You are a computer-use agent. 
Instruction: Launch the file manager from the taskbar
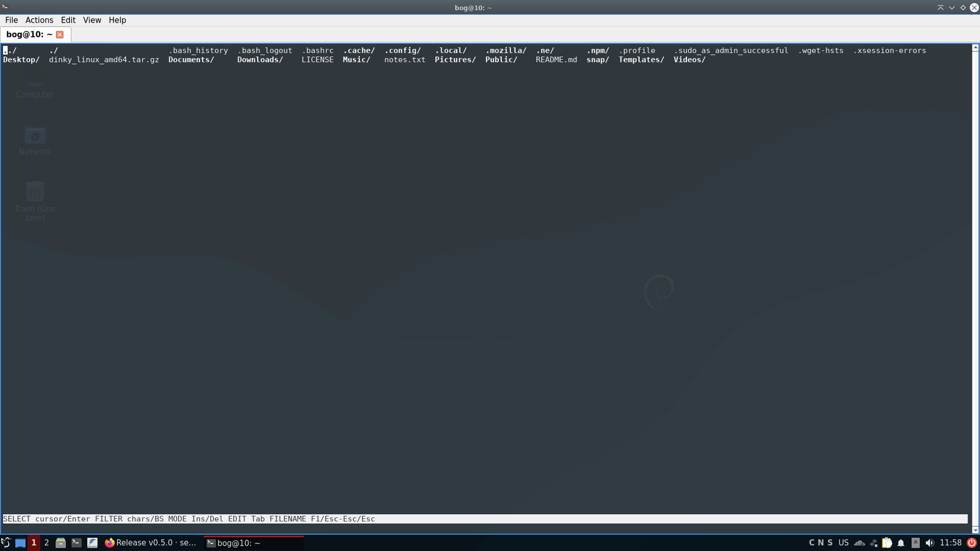pyautogui.click(x=61, y=543)
